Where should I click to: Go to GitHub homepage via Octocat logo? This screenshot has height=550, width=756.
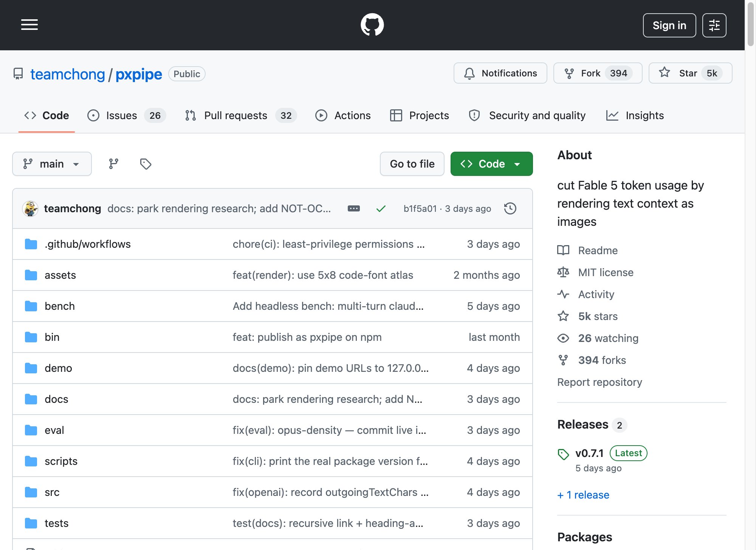[372, 25]
